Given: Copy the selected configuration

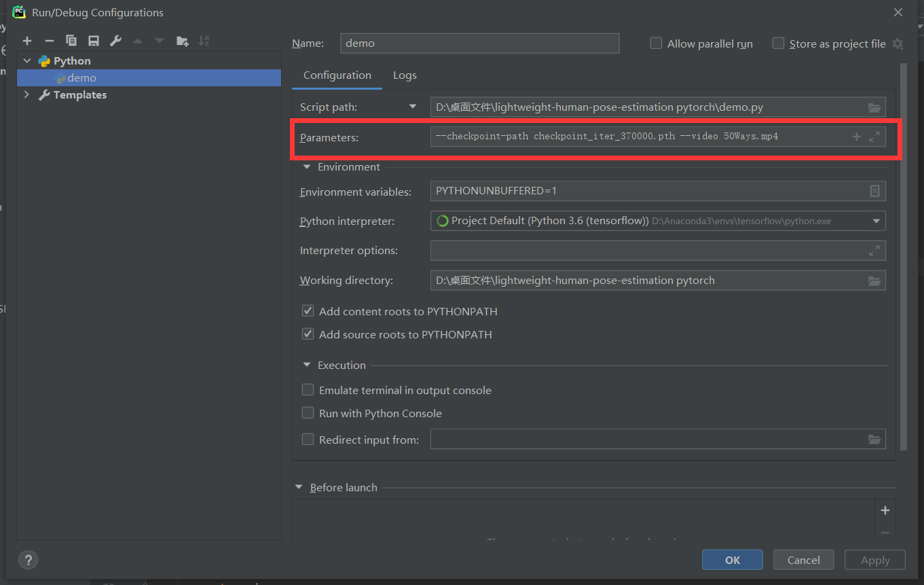Looking at the screenshot, I should 71,41.
